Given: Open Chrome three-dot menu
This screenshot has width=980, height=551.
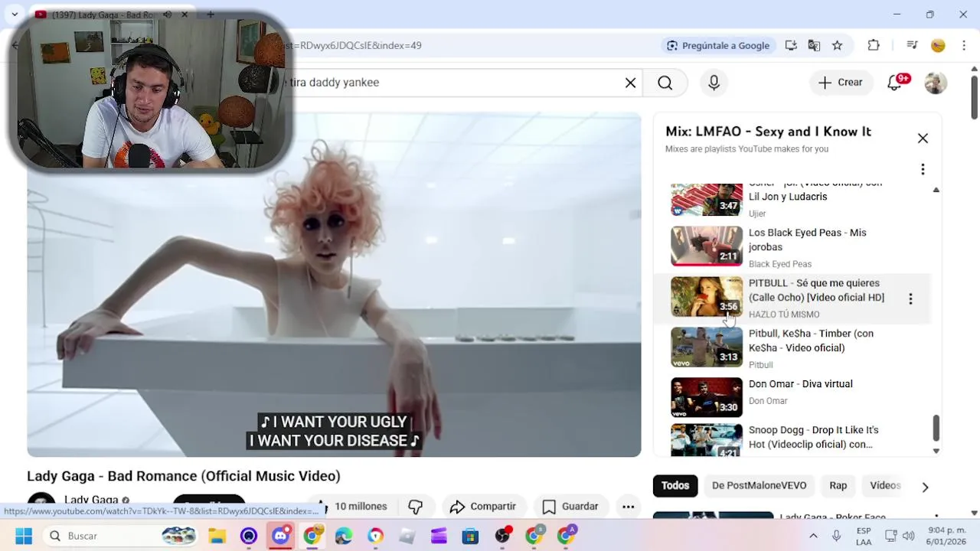Looking at the screenshot, I should point(963,45).
